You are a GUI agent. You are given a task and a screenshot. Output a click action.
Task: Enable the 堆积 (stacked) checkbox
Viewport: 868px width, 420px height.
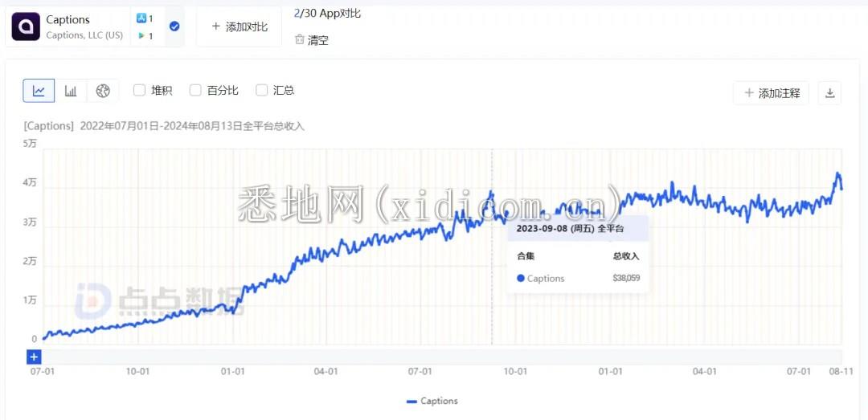[140, 90]
